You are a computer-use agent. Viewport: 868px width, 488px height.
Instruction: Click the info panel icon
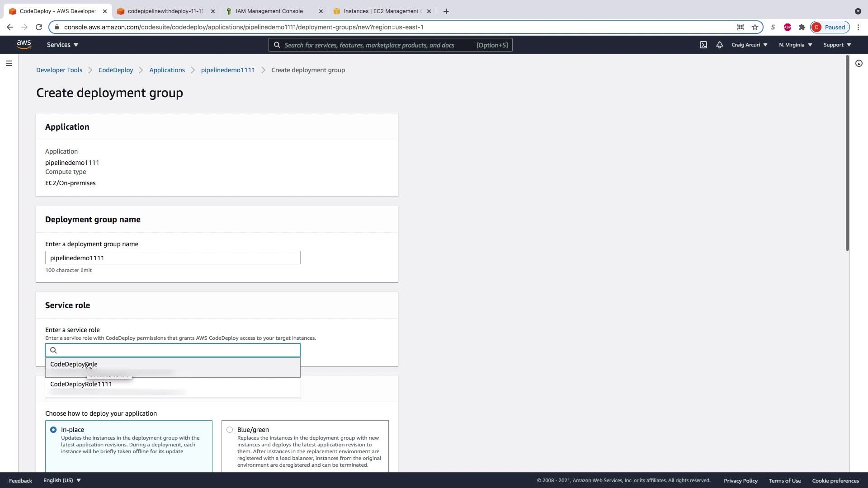[x=859, y=63]
